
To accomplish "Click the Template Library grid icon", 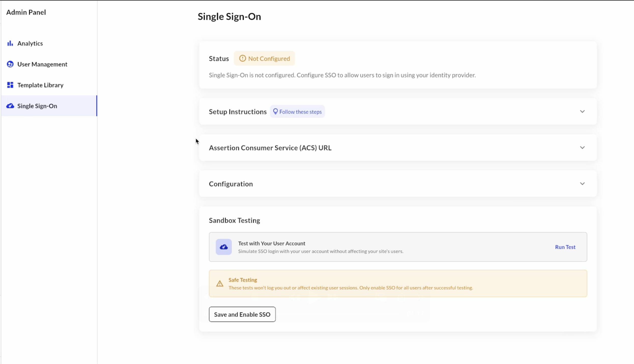I will [x=10, y=85].
